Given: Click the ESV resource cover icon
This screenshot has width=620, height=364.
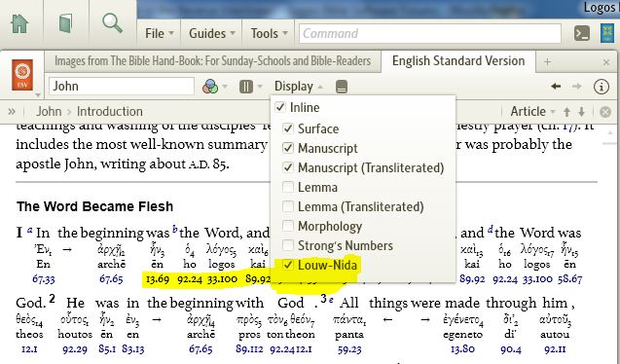Looking at the screenshot, I should (x=22, y=75).
